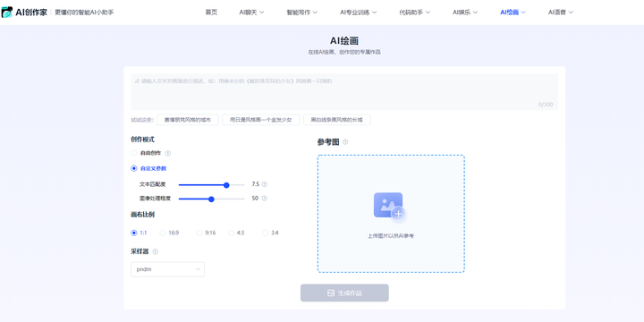644x322 pixels.
Task: Choose 3:4 canvas ratio
Action: 266,233
